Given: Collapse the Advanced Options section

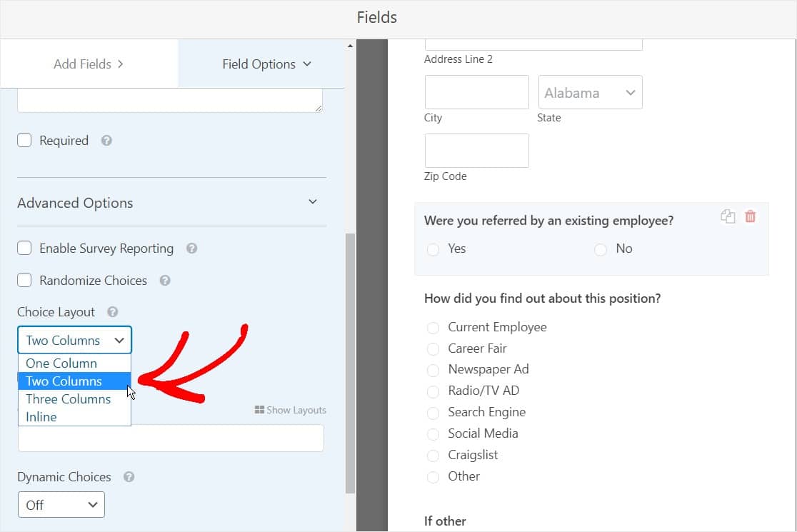Looking at the screenshot, I should (312, 202).
